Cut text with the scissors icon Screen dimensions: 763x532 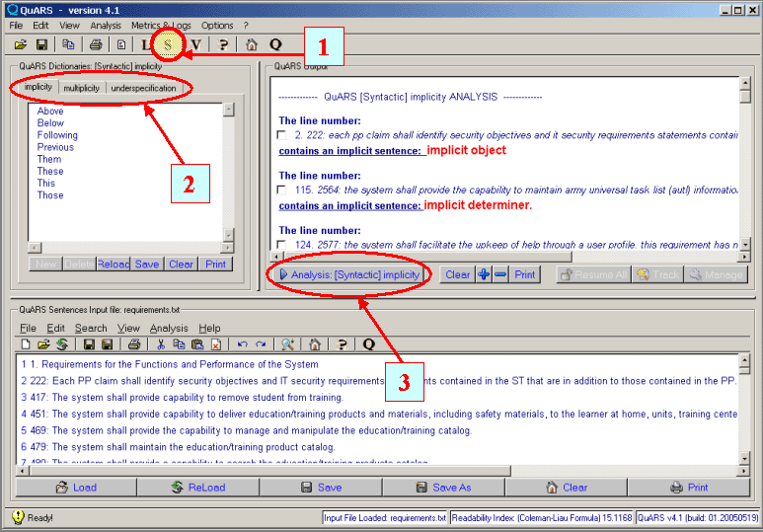[x=161, y=344]
